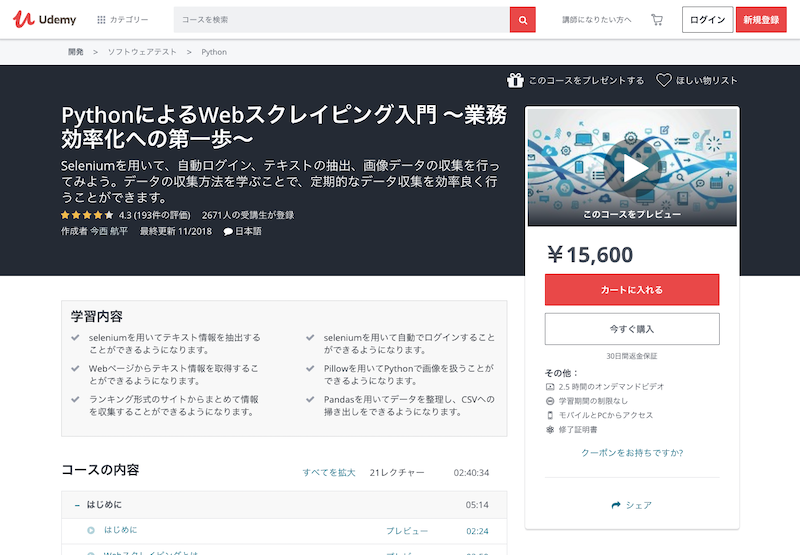The width and height of the screenshot is (800, 555).
Task: Click the ログイン button
Action: (x=707, y=19)
